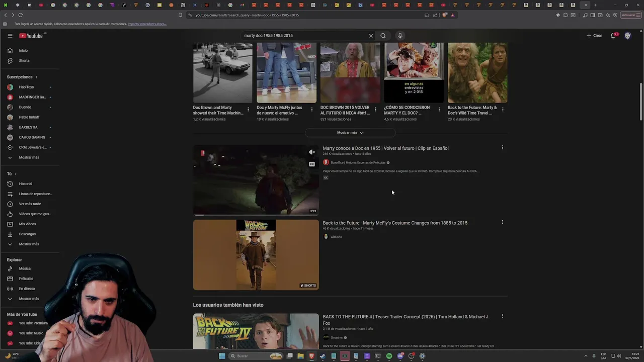Image resolution: width=644 pixels, height=362 pixels.
Task: Open Spotify from the taskbar
Action: pyautogui.click(x=389, y=356)
